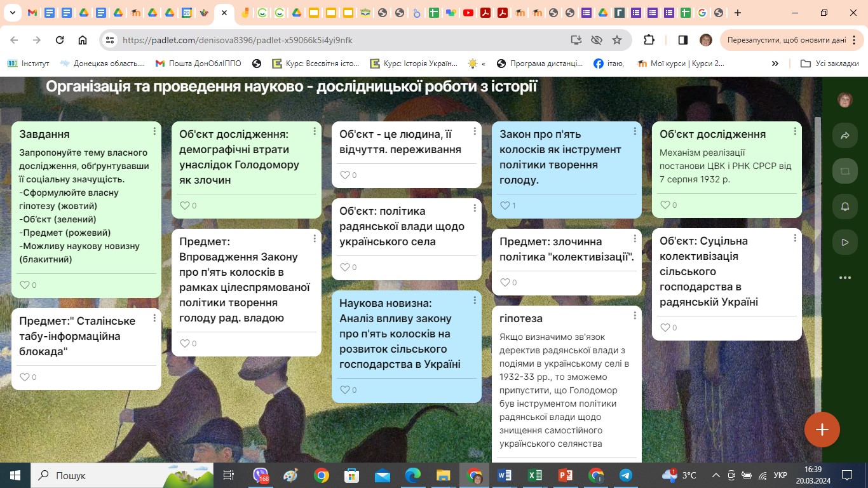The image size is (868, 488).
Task: Open options of 'Об'єкт дослідження' Механізм card
Action: tap(795, 131)
